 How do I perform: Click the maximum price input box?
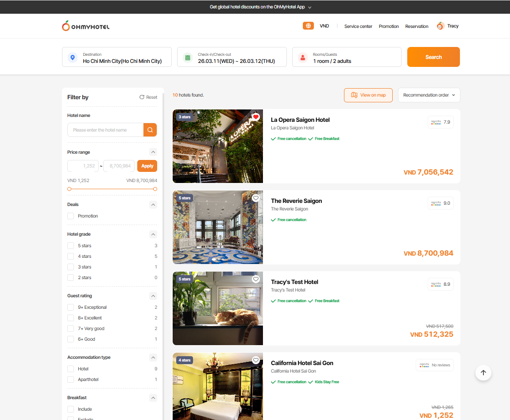coord(119,166)
